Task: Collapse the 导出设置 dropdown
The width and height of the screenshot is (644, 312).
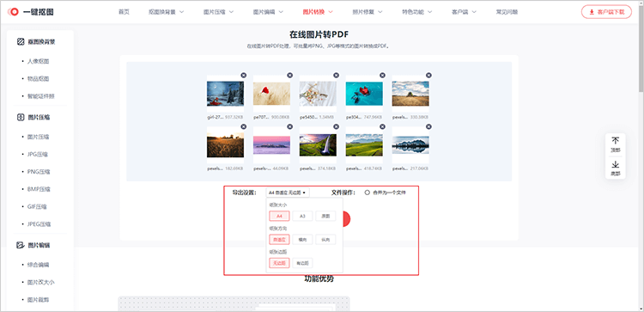Action: [x=288, y=193]
